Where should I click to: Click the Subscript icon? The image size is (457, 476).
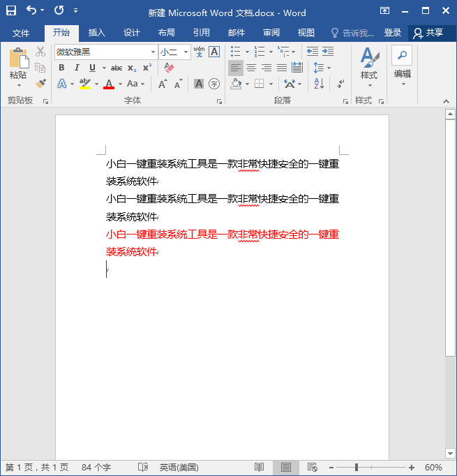[132, 68]
